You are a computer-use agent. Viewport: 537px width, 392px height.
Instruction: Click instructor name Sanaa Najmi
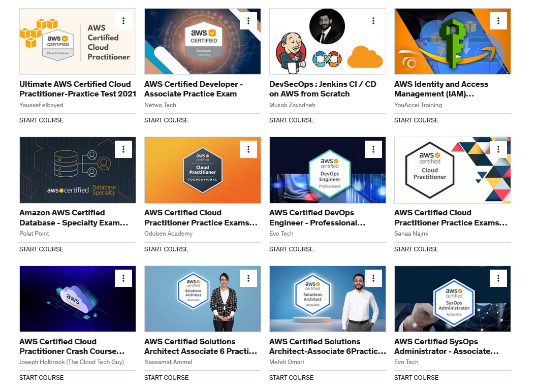[412, 234]
